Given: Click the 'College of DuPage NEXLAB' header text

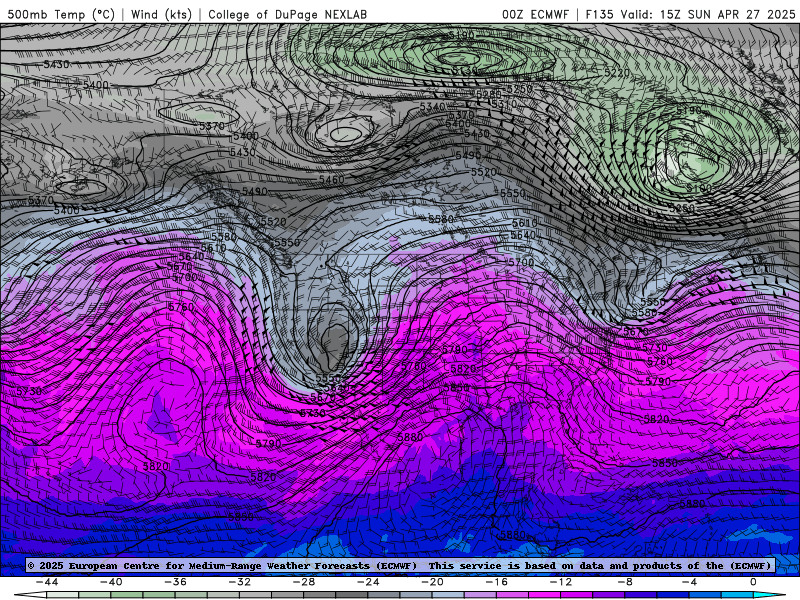Looking at the screenshot, I should (287, 14).
